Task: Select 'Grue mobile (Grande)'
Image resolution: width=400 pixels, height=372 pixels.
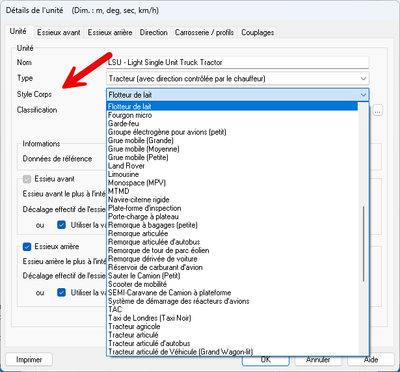Action: 232,141
